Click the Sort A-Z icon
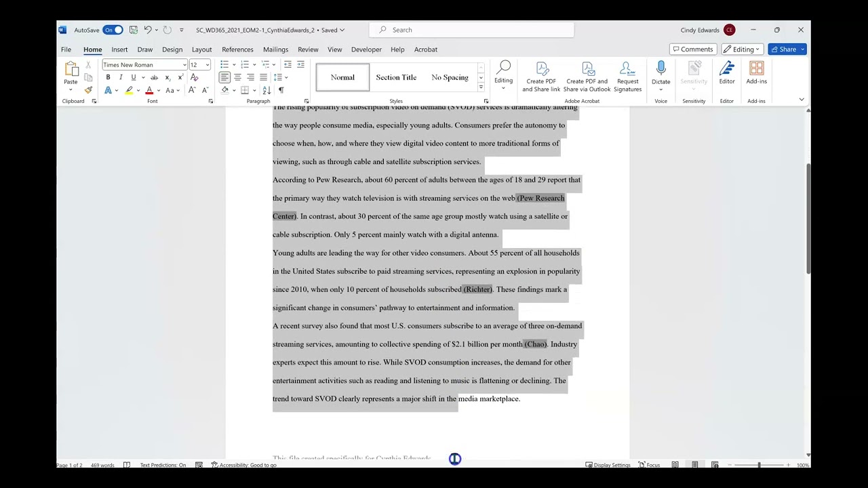 pos(267,90)
